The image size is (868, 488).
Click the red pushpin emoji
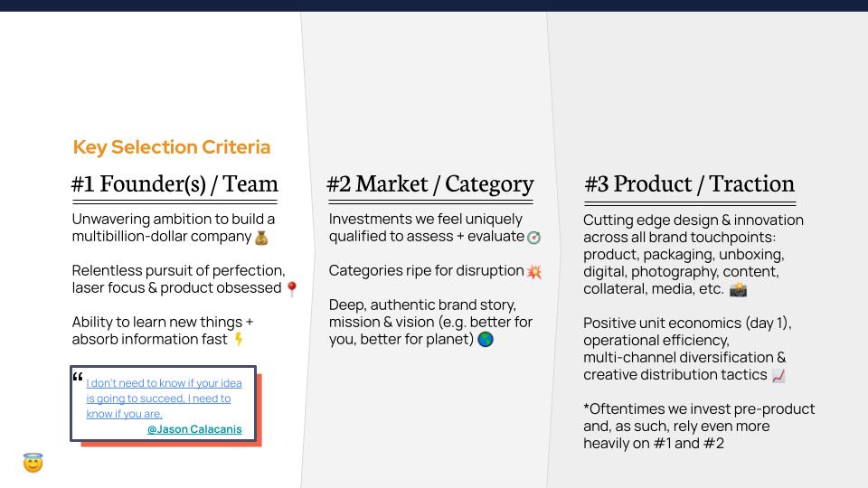291,289
